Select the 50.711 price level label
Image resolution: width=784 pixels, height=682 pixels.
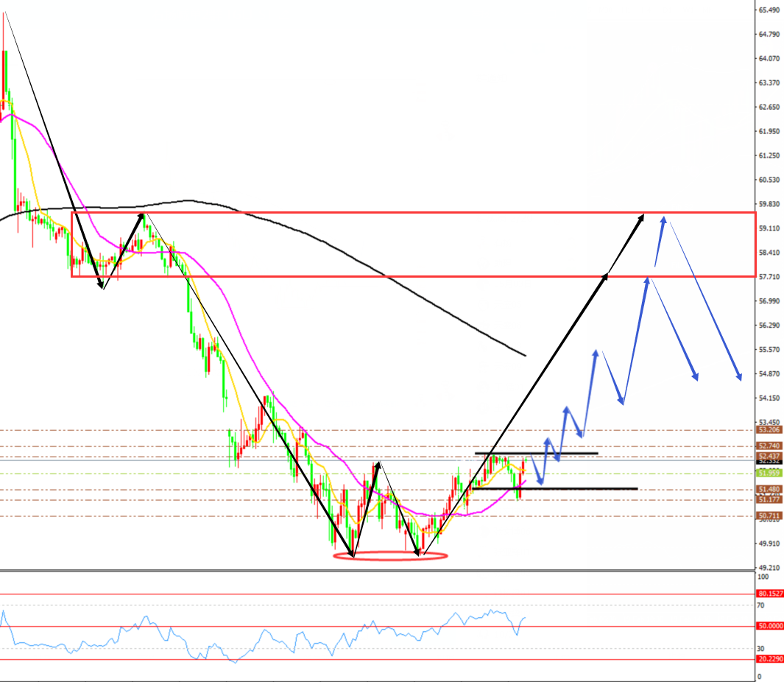point(769,516)
